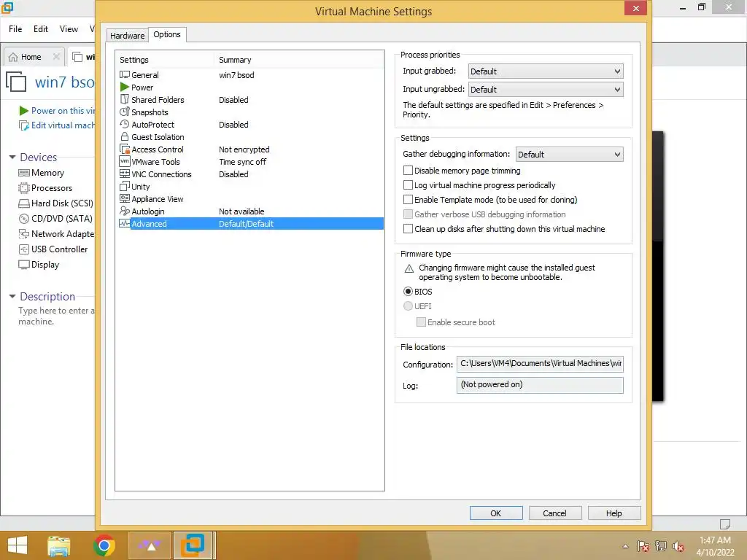This screenshot has width=747, height=560.
Task: Select the VMware Tools icon
Action: click(x=124, y=161)
